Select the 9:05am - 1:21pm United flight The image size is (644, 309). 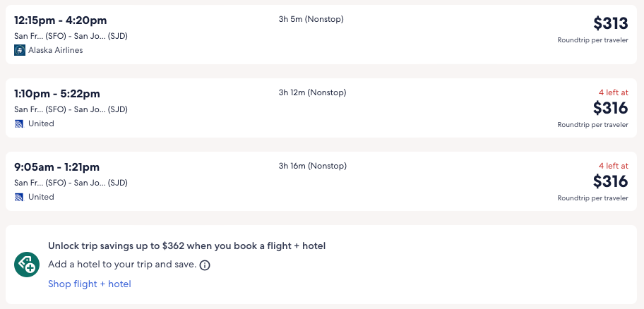point(57,166)
